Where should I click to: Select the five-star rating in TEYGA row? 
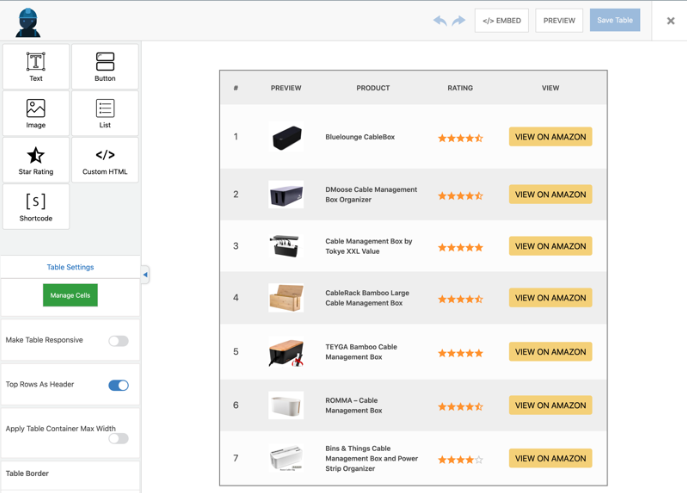point(460,353)
